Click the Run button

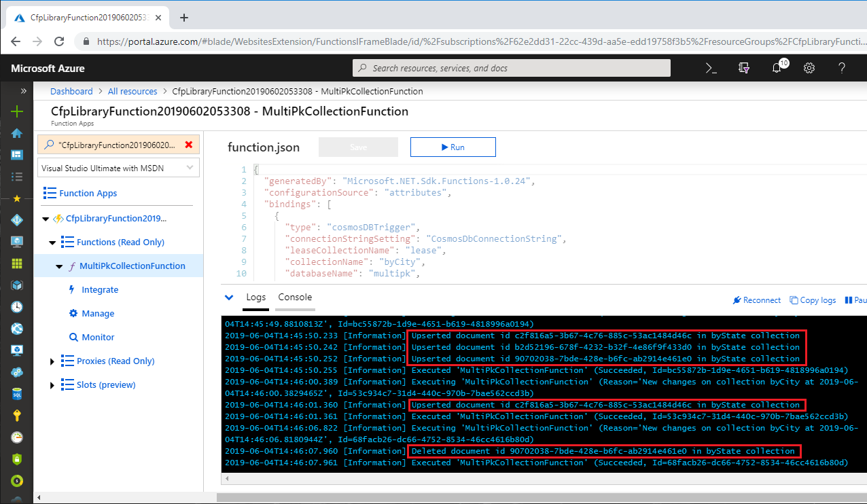point(453,147)
